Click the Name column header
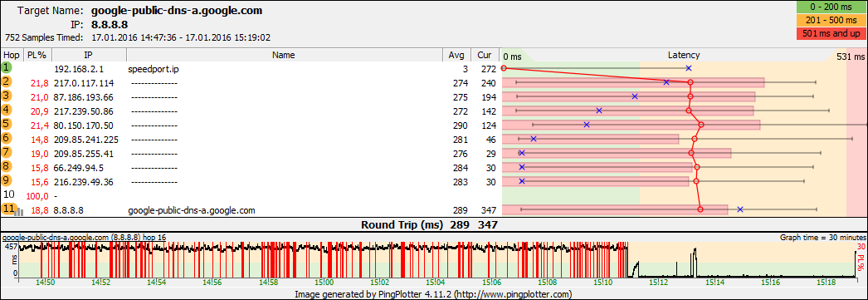868x300 pixels. pos(285,55)
